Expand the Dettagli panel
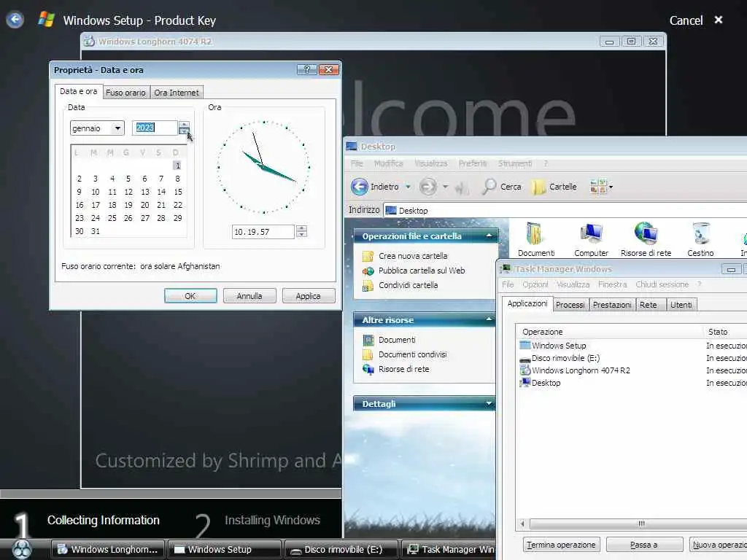Image resolution: width=747 pixels, height=560 pixels. [489, 404]
